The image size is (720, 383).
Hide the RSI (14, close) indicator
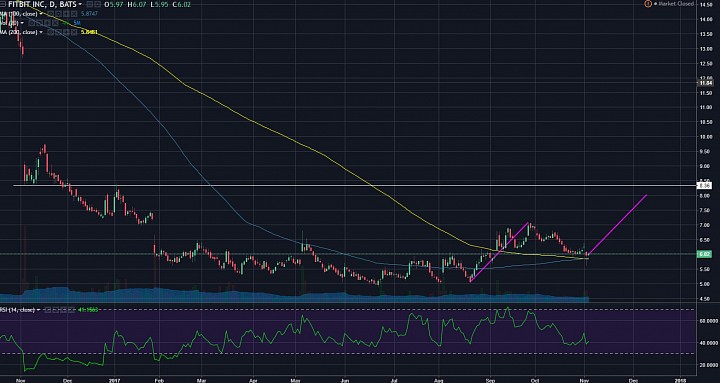pyautogui.click(x=48, y=310)
